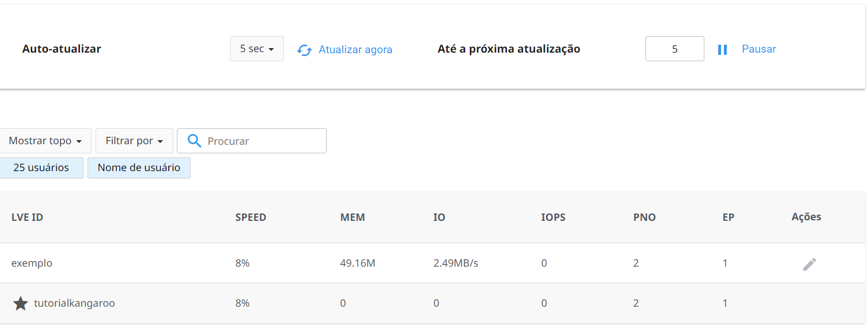Viewport: 868px width, 329px height.
Task: Click the pause bars icon
Action: point(722,50)
